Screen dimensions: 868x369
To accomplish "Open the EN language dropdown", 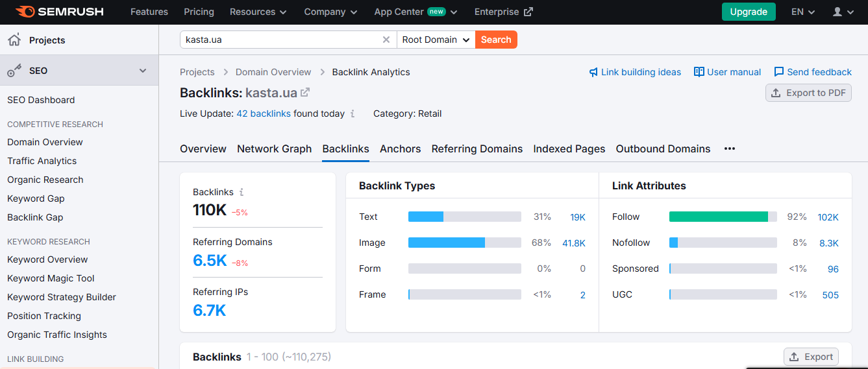I will pyautogui.click(x=803, y=12).
